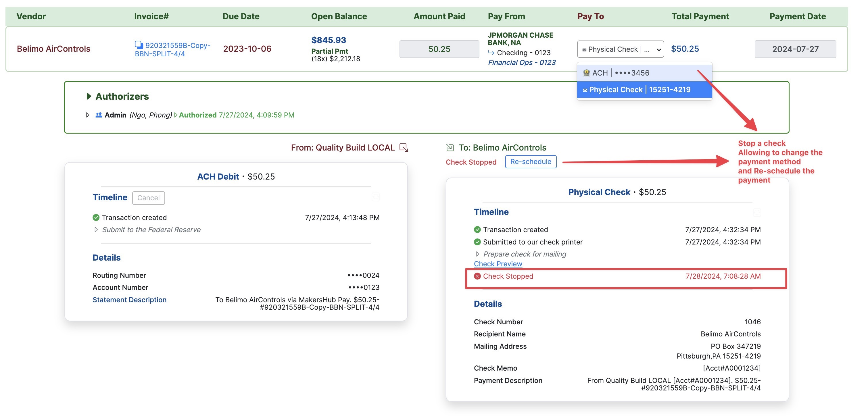Screen dimensions: 868x416
Task: Click JPMORGAN CHASE BANK, NA text
Action: (521, 39)
